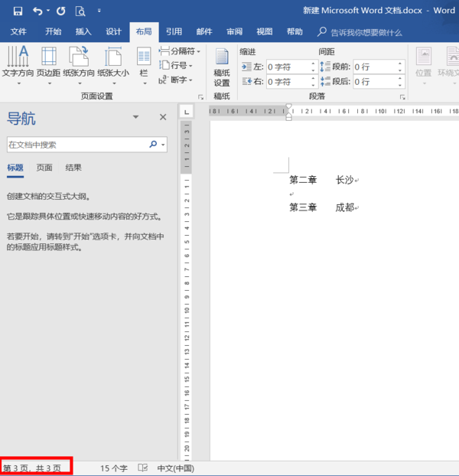Open the 行号 line numbers dropdown
459x476 pixels.
[x=176, y=65]
